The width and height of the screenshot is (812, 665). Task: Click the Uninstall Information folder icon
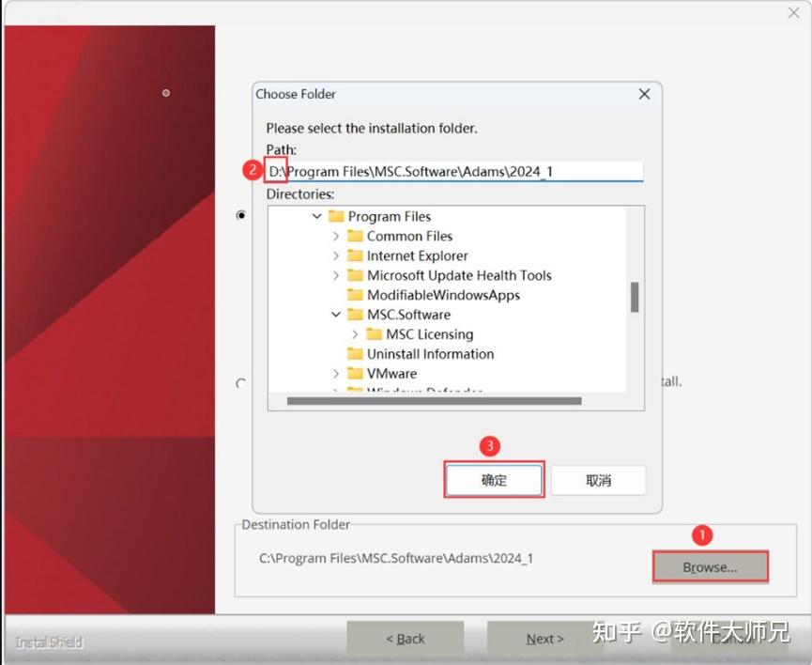(x=355, y=354)
